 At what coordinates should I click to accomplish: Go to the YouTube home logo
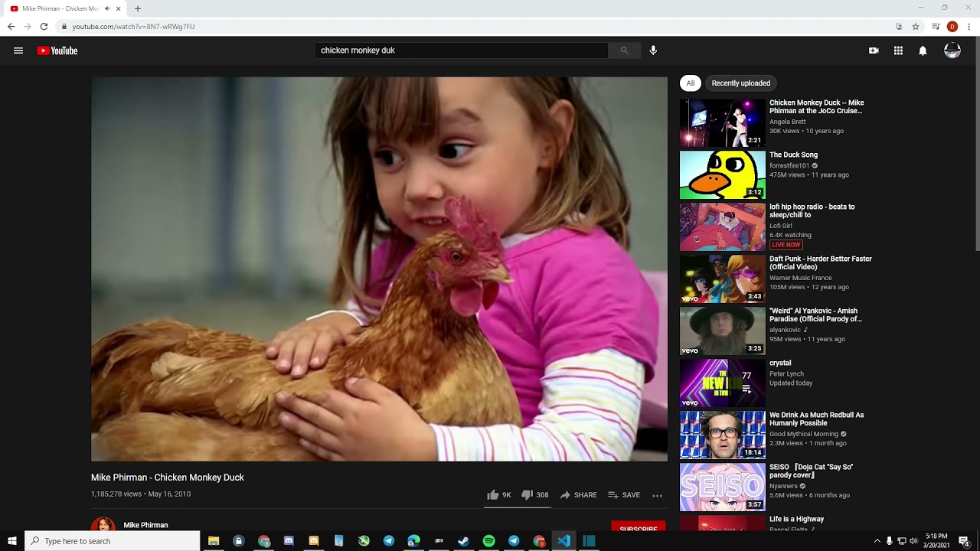click(x=57, y=51)
